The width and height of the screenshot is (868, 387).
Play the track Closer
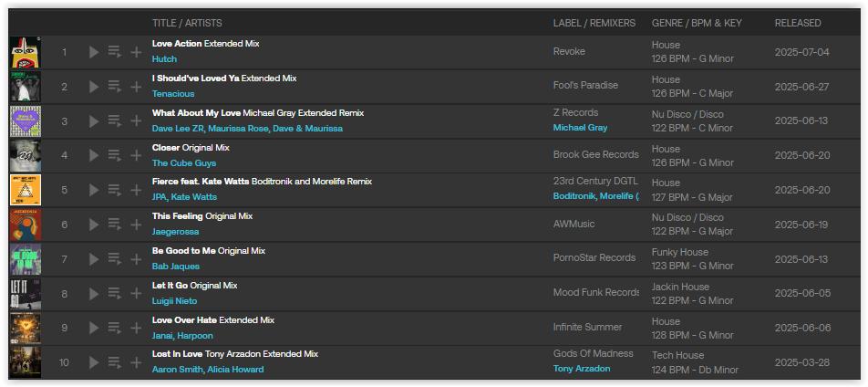point(94,155)
